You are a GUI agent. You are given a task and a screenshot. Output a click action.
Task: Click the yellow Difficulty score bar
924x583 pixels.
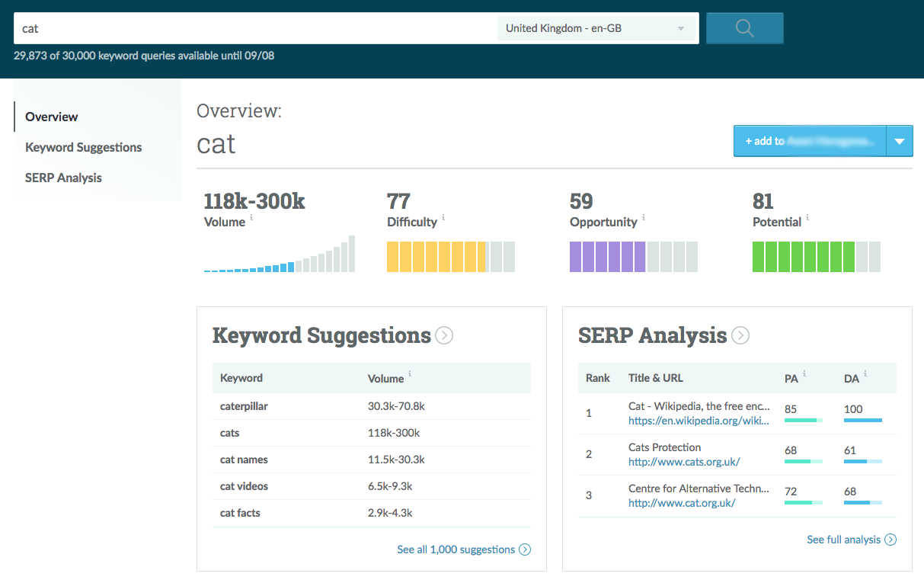pos(450,257)
